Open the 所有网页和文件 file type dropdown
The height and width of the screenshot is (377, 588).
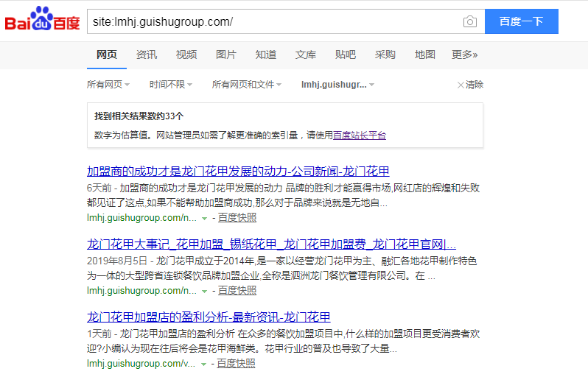(247, 85)
